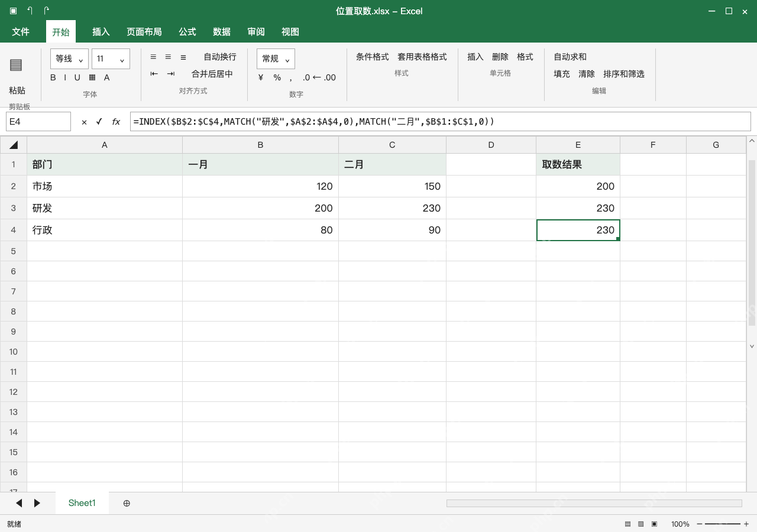Apply bold with the B icon

click(x=53, y=77)
